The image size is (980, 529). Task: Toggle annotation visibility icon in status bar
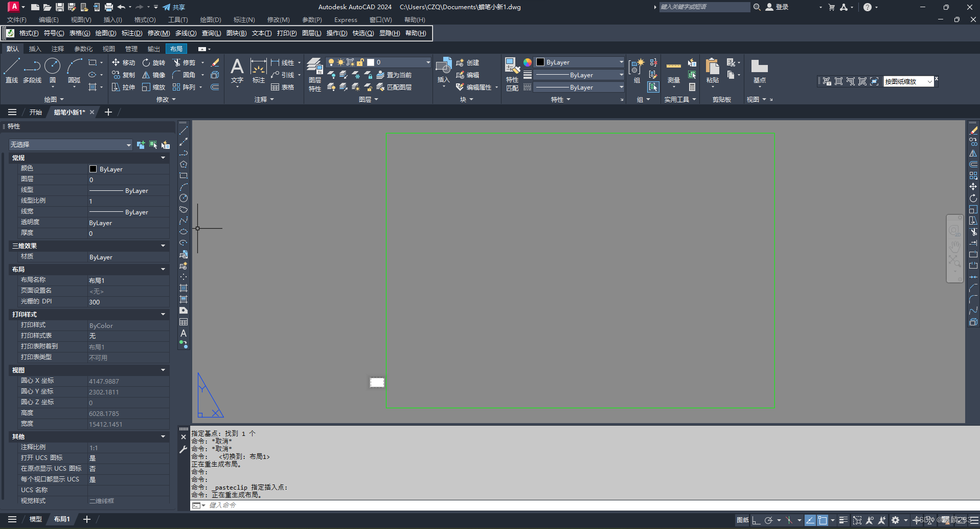coord(870,520)
